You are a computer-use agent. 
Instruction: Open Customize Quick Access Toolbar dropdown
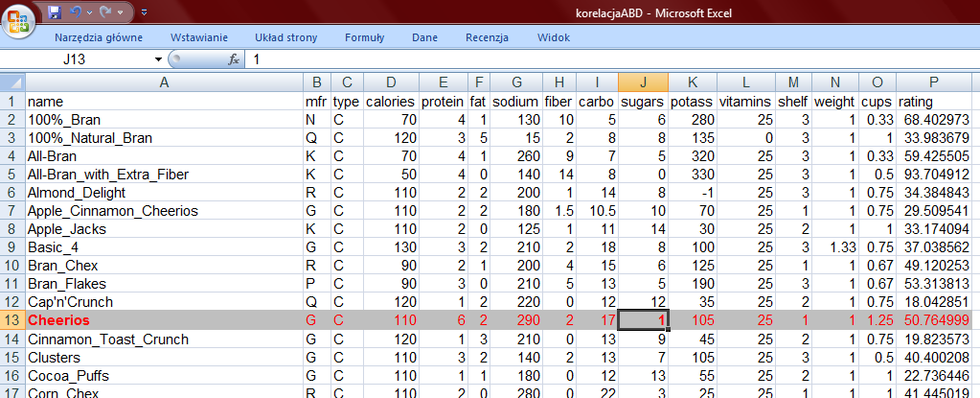[145, 12]
